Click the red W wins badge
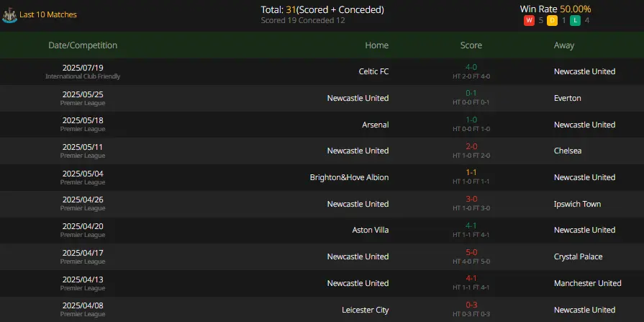 pos(529,20)
